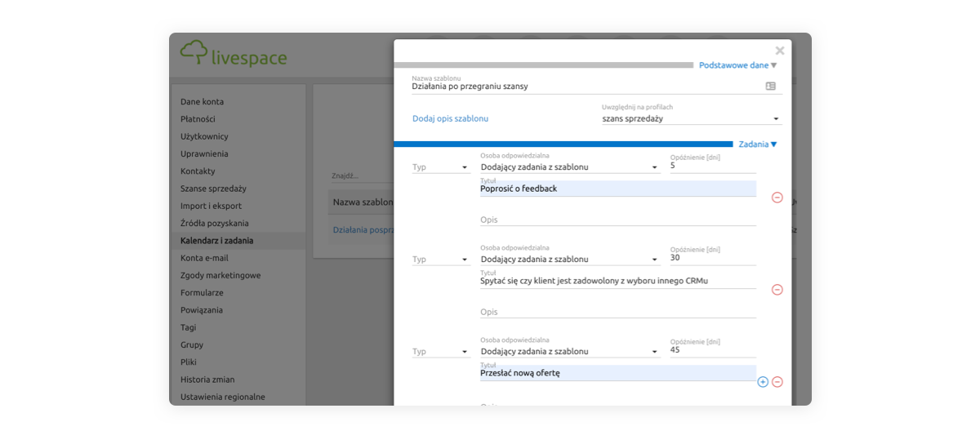Collapse the Zadania section
Screen dimensions: 980x444
tap(758, 144)
